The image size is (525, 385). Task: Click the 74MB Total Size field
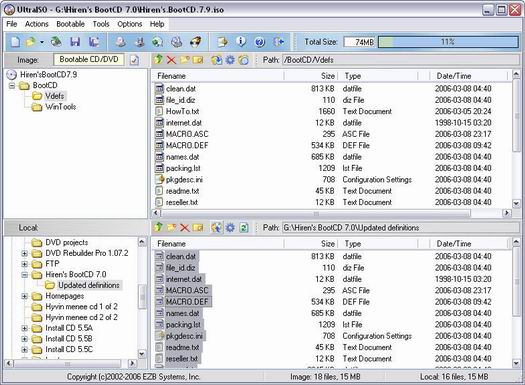click(360, 42)
